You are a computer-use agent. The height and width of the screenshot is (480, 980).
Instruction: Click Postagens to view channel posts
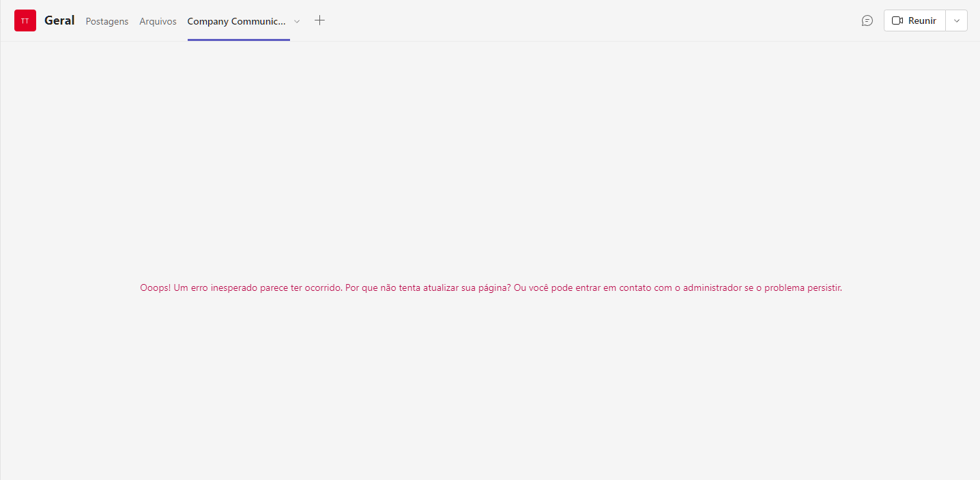coord(106,21)
